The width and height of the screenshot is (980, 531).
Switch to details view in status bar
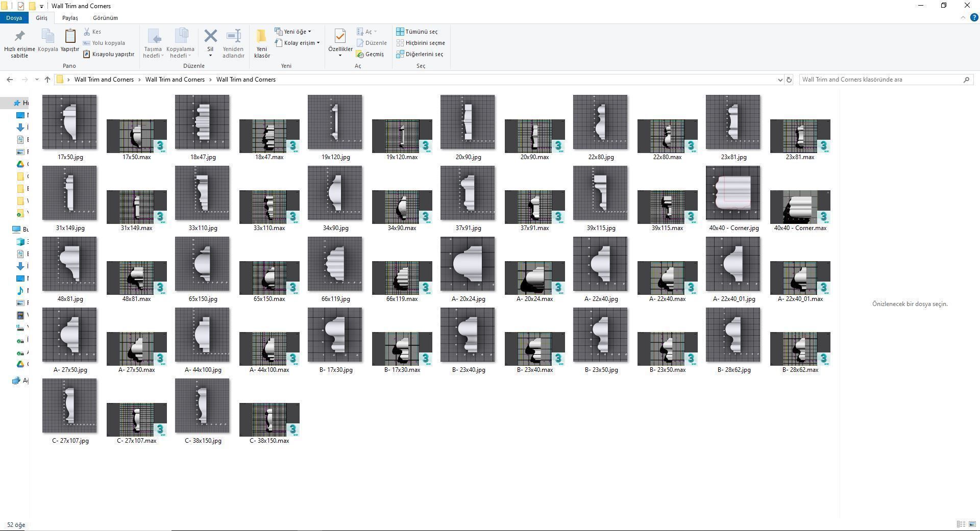[961, 524]
